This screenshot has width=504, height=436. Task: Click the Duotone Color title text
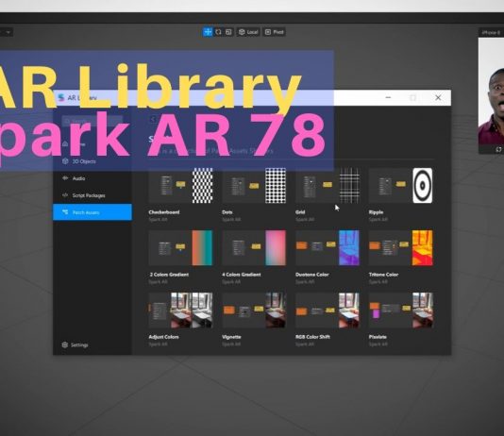tap(312, 275)
